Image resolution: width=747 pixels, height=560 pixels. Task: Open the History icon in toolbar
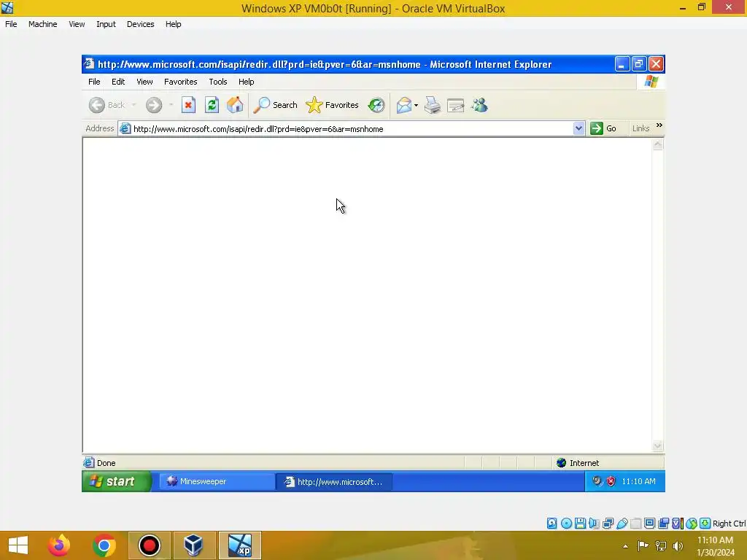[x=376, y=105]
